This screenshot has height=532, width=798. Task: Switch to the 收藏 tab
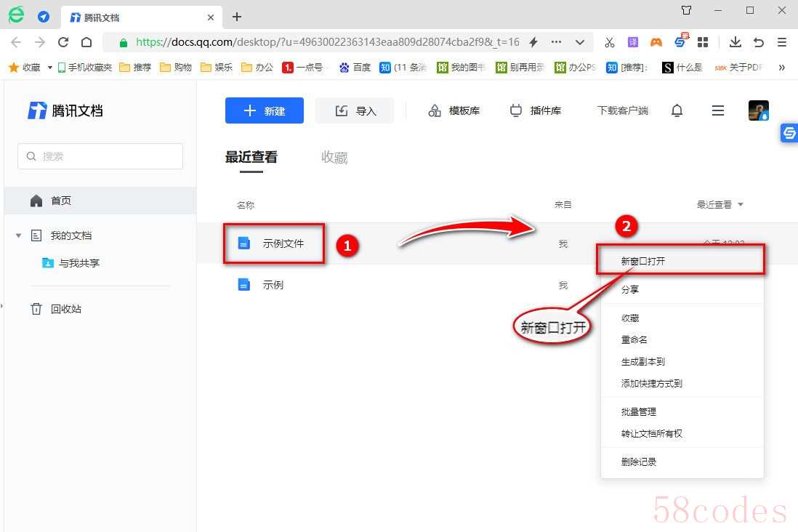(334, 157)
